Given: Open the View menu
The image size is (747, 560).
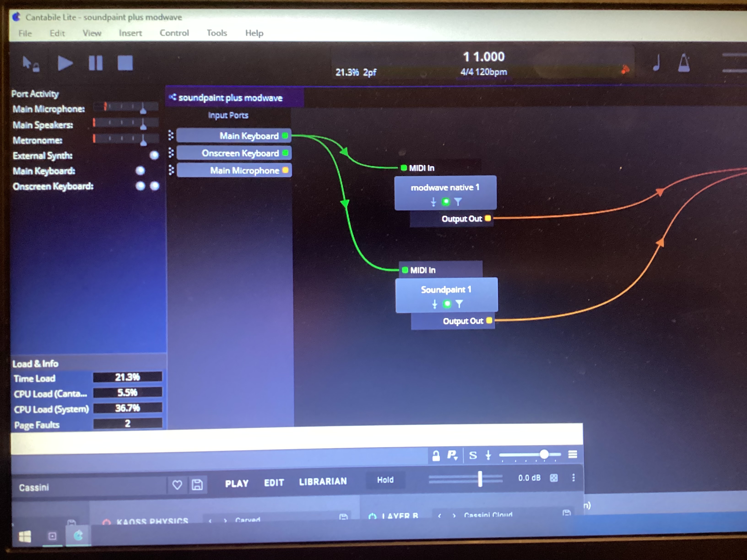Looking at the screenshot, I should click(x=92, y=33).
